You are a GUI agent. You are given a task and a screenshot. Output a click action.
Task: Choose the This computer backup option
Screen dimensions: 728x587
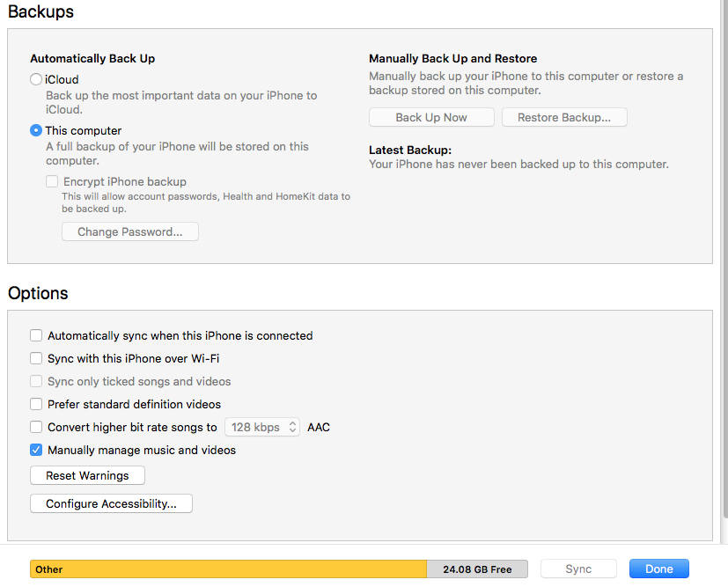point(36,130)
